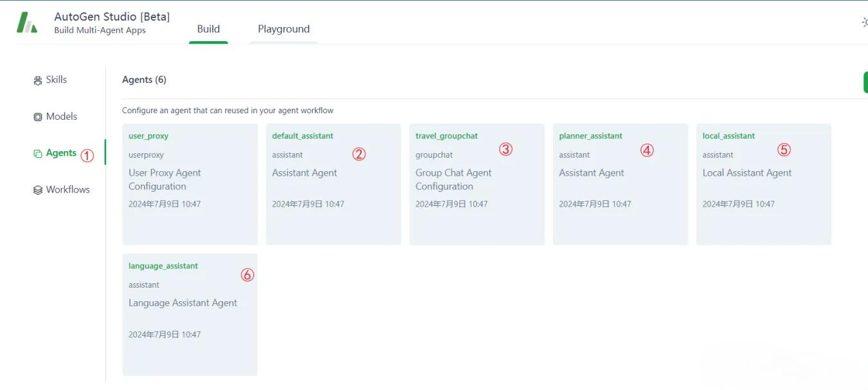
Task: Open the planner_assistant agent card
Action: click(620, 184)
